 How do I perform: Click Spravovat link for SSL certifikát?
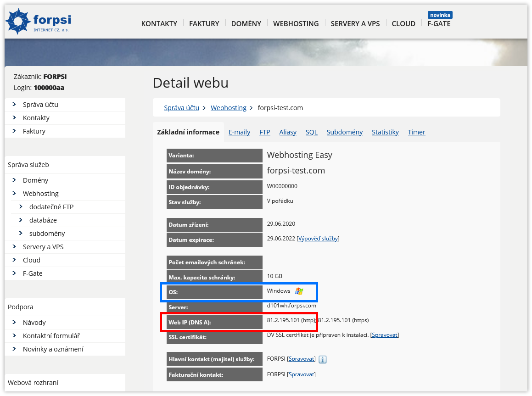(384, 335)
